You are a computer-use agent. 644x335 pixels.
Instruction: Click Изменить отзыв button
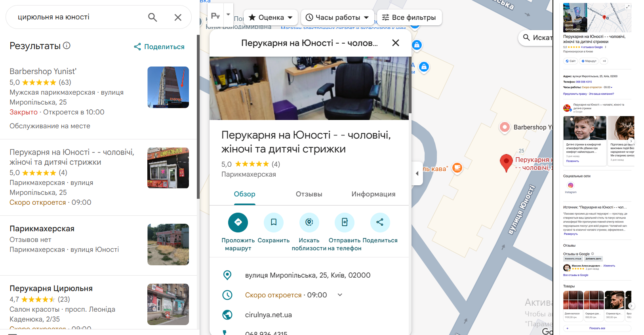pos(573,259)
